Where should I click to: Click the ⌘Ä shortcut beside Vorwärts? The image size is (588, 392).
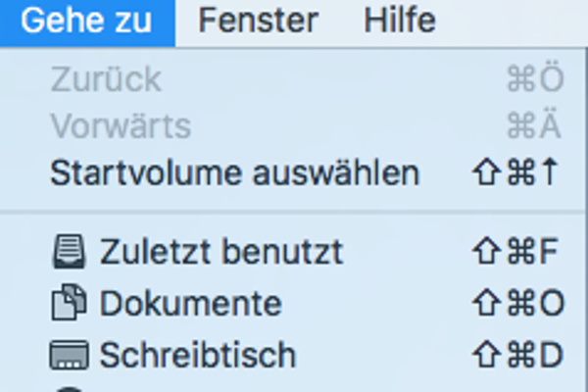[x=535, y=126]
